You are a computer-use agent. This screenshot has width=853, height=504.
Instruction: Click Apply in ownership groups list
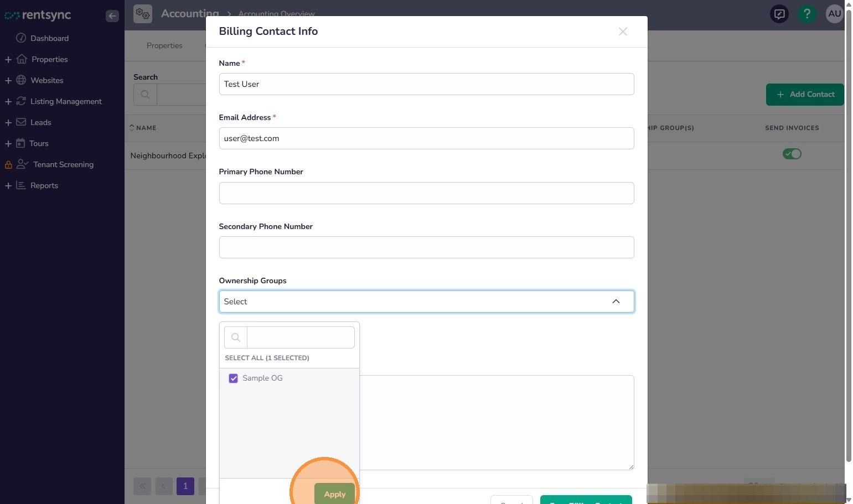[x=334, y=494]
